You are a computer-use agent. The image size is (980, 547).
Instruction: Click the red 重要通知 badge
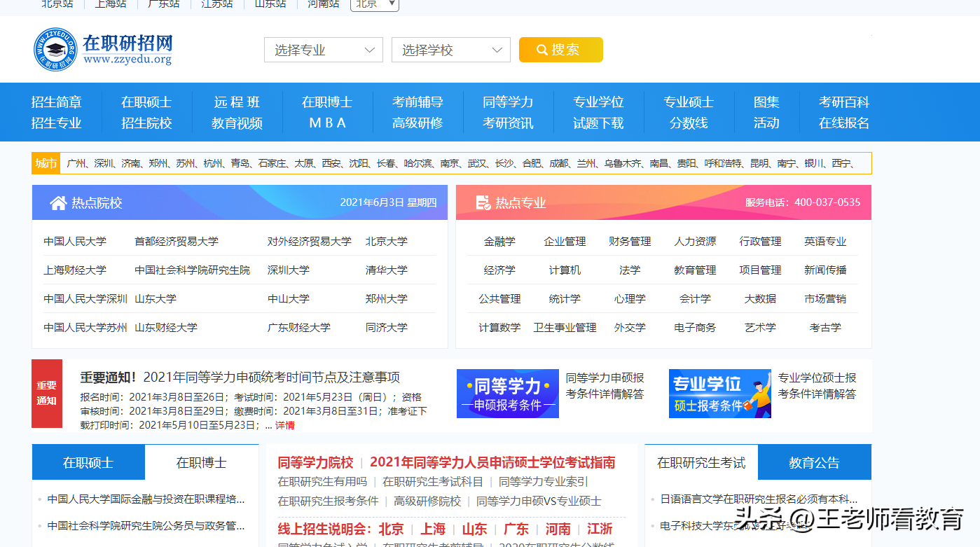tap(47, 393)
